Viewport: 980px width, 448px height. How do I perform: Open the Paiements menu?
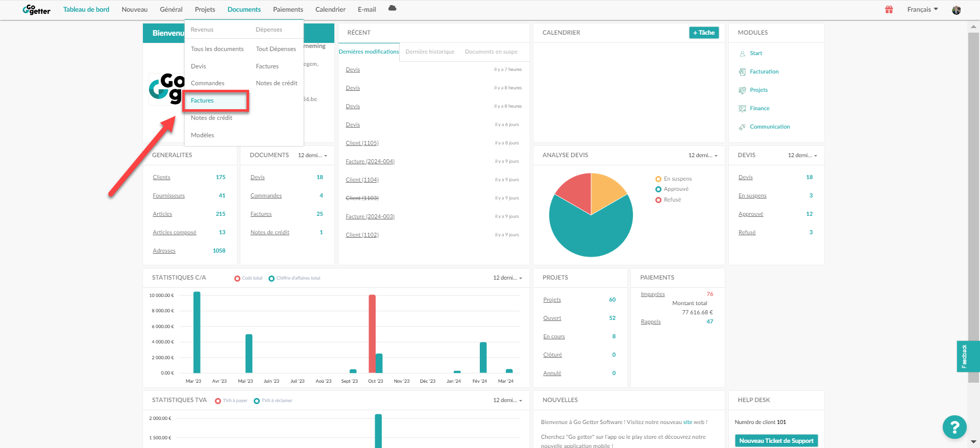tap(288, 10)
